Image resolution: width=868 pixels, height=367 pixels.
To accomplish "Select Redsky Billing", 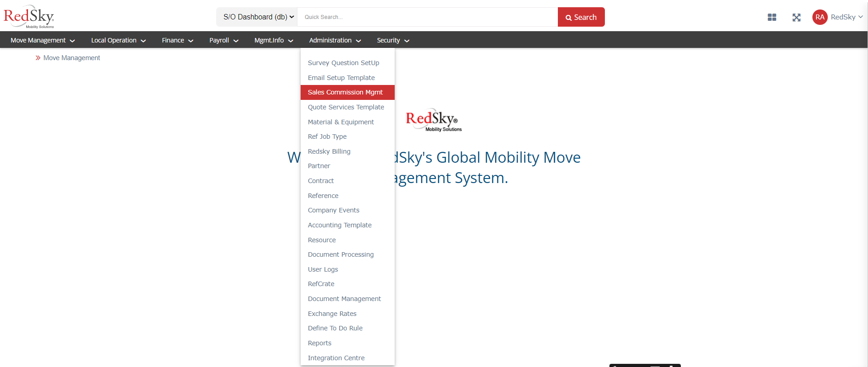I will click(348, 151).
